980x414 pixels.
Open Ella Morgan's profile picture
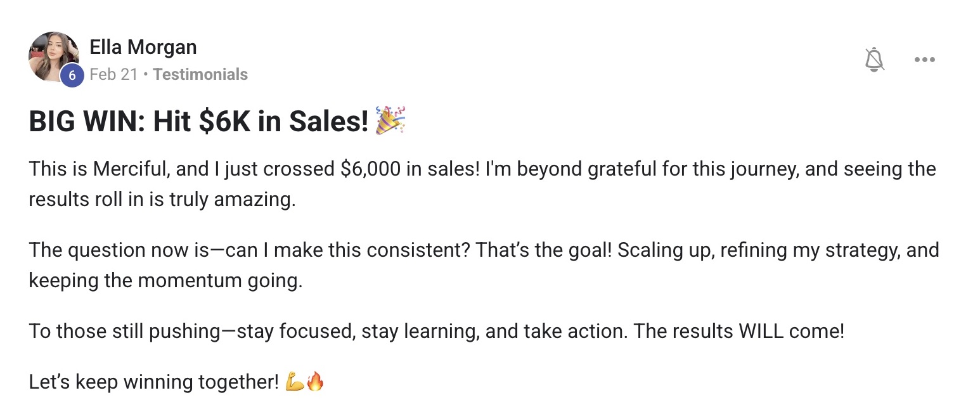tap(53, 56)
